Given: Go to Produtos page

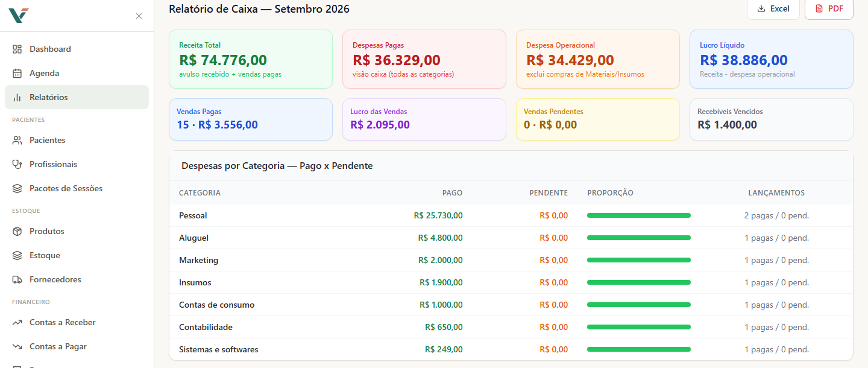Looking at the screenshot, I should pos(77,231).
